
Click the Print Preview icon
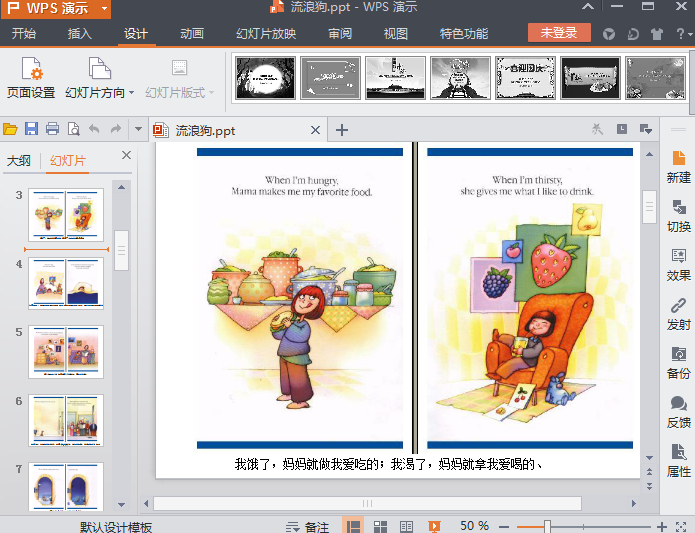click(73, 129)
